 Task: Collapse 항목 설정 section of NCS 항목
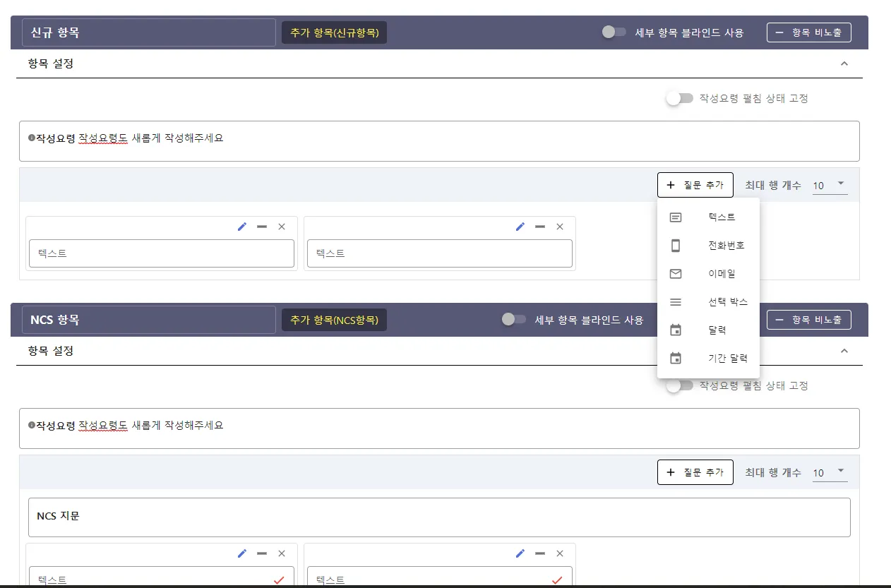pyautogui.click(x=844, y=351)
